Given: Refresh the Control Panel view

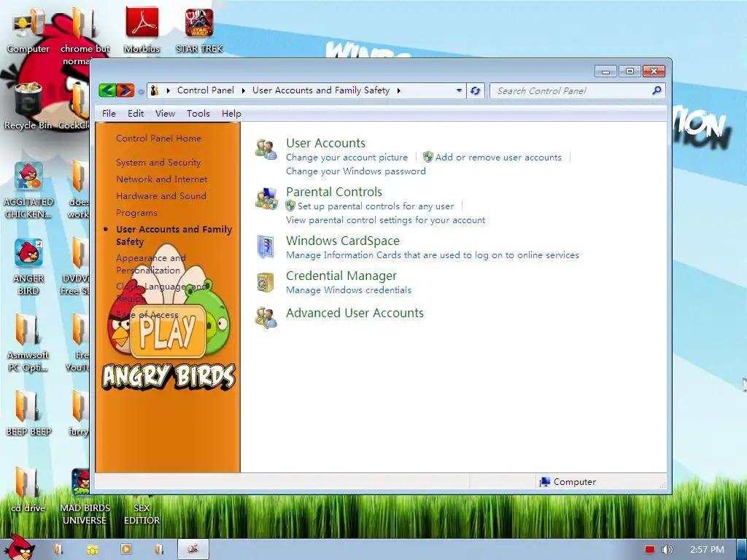Looking at the screenshot, I should (x=475, y=90).
